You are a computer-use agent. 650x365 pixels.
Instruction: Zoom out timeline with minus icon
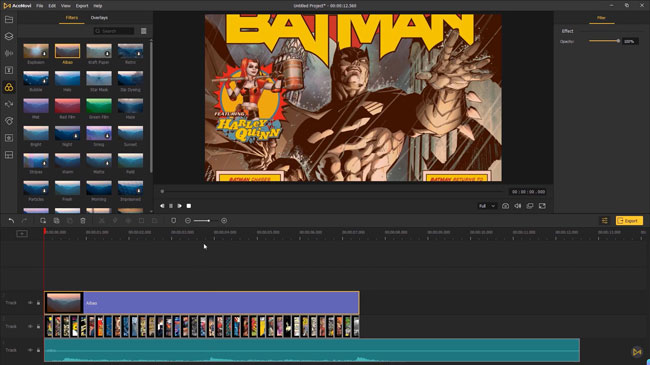tap(188, 221)
